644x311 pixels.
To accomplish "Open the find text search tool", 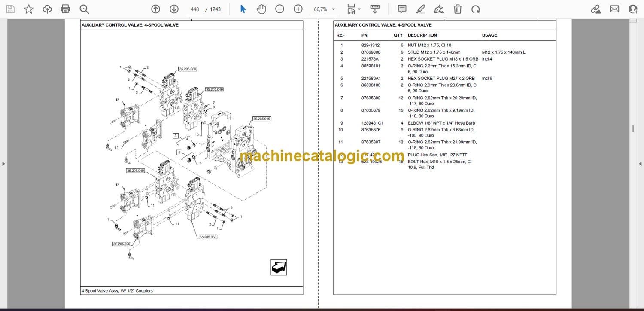I will click(84, 9).
